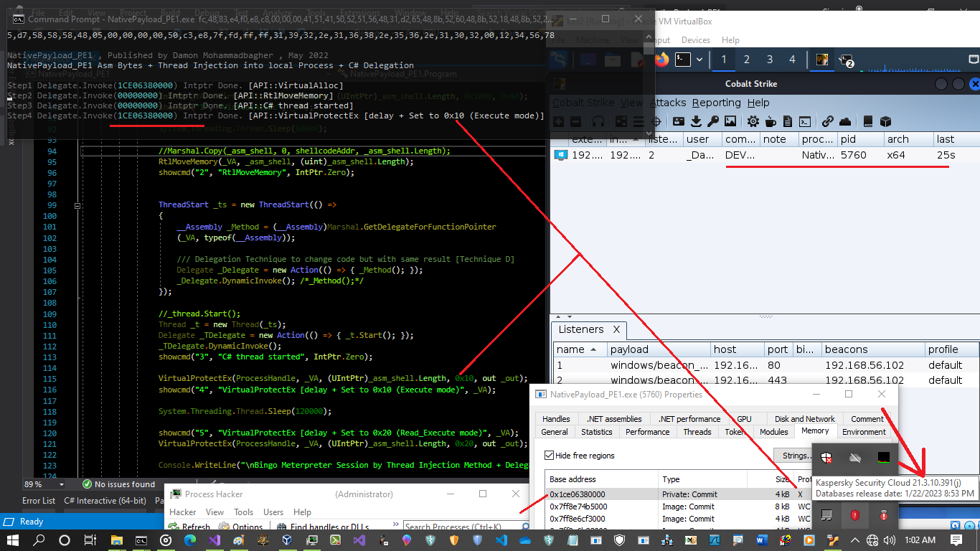This screenshot has height=551, width=980.
Task: Open the Disk and Network tab
Action: pos(805,419)
